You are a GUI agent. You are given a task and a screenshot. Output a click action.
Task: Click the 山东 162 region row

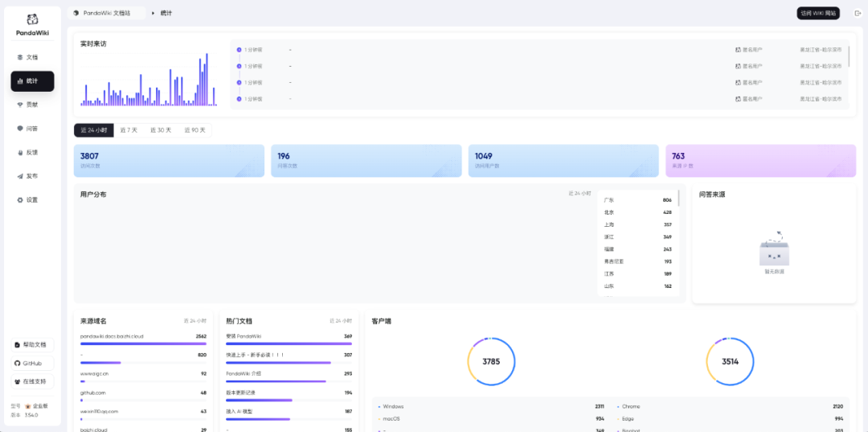[637, 286]
